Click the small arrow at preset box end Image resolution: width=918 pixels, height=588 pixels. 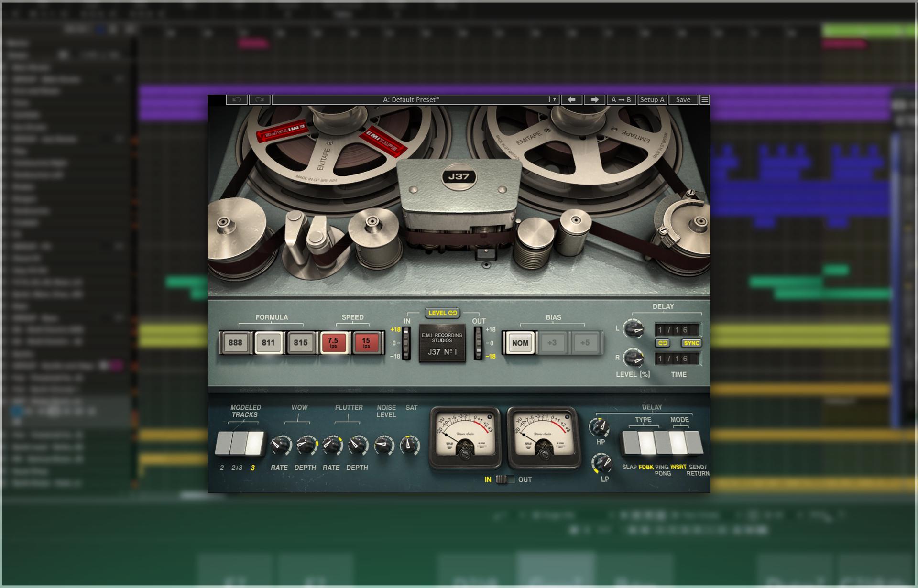tap(554, 99)
